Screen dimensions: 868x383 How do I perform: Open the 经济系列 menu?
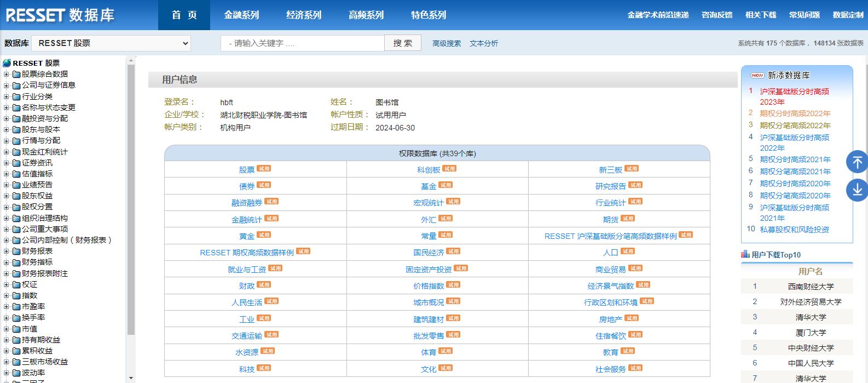pyautogui.click(x=304, y=15)
